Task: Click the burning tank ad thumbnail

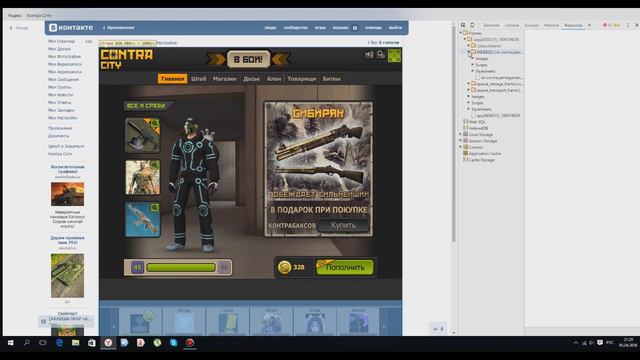Action: tap(67, 194)
